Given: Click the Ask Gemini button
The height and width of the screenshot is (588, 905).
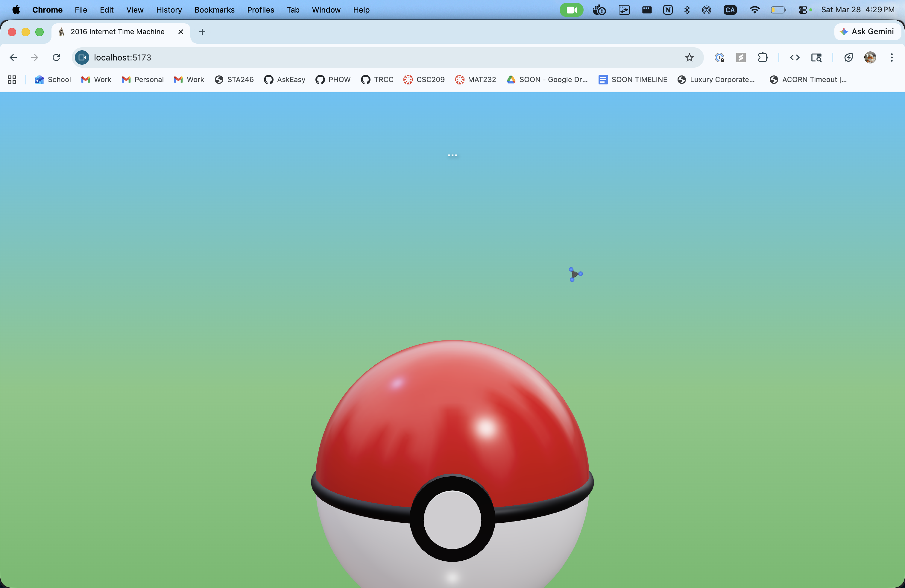Looking at the screenshot, I should (x=867, y=31).
